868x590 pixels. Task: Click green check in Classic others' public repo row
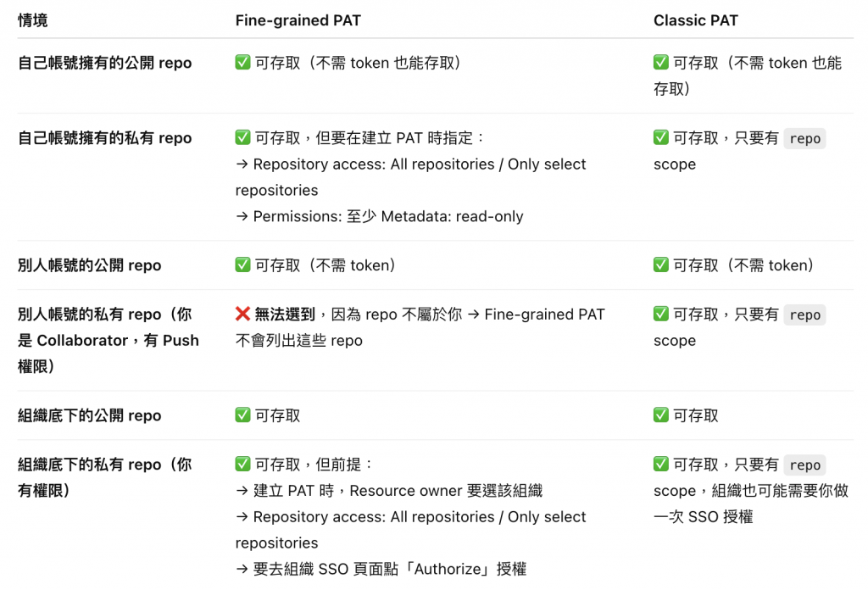pos(661,264)
